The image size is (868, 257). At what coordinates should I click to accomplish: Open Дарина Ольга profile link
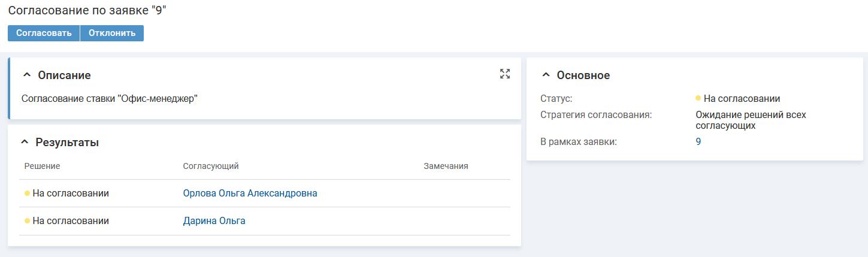214,220
